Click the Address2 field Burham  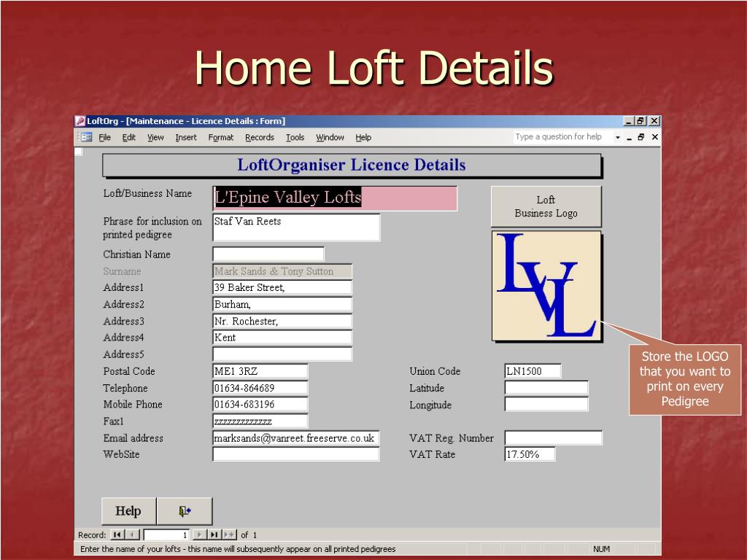pos(282,304)
